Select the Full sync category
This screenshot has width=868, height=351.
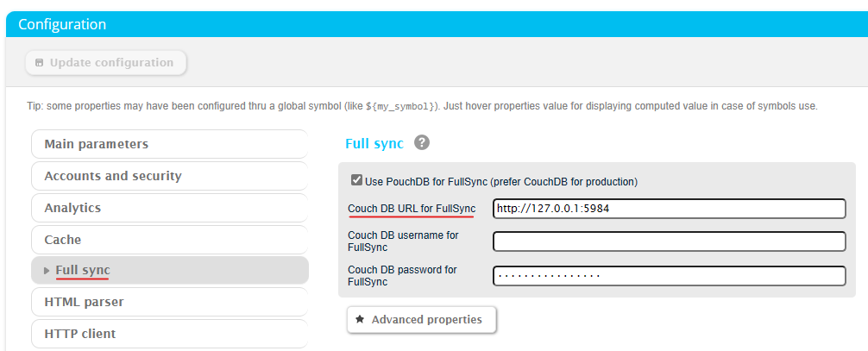(169, 271)
